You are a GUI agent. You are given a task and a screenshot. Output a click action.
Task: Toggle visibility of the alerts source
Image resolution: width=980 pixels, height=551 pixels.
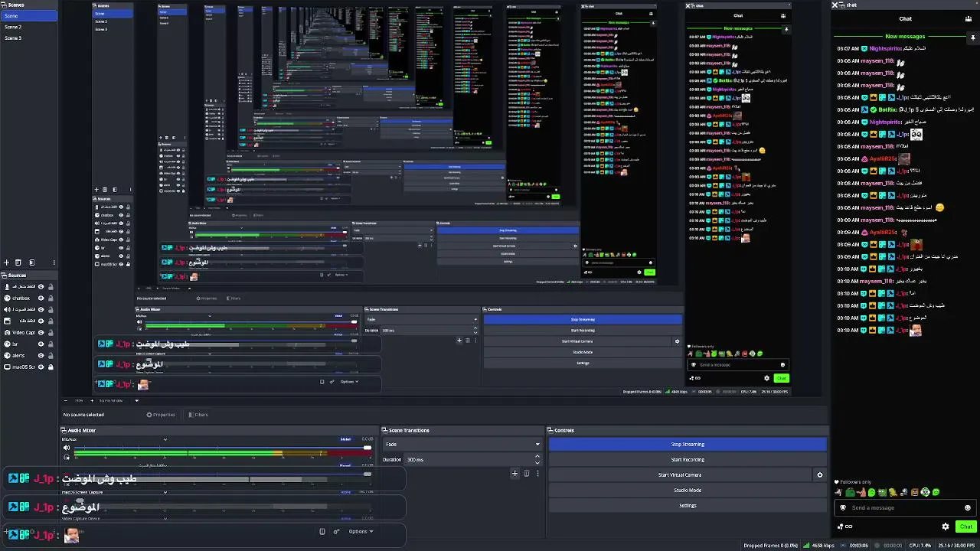41,355
